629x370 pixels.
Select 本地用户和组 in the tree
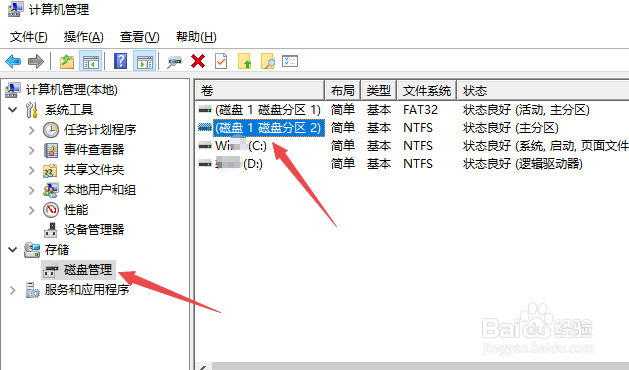point(100,190)
